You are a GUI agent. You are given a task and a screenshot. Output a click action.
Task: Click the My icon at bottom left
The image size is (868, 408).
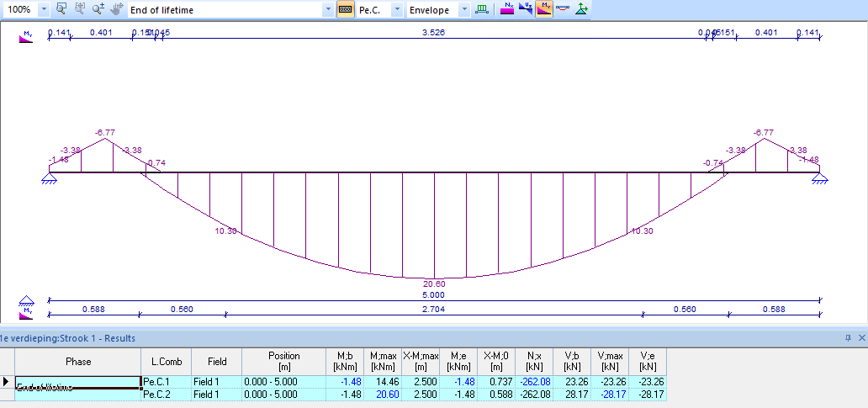(26, 315)
